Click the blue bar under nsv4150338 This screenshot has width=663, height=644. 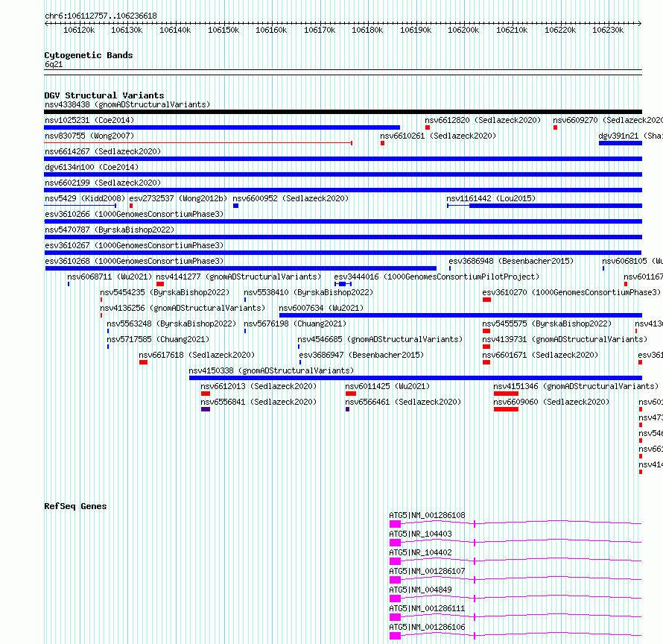point(416,378)
